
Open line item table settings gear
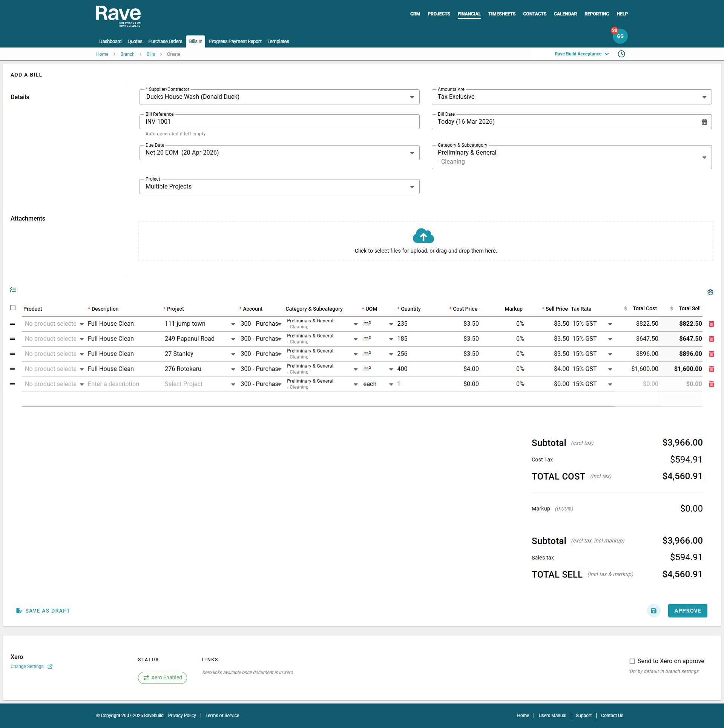coord(710,292)
